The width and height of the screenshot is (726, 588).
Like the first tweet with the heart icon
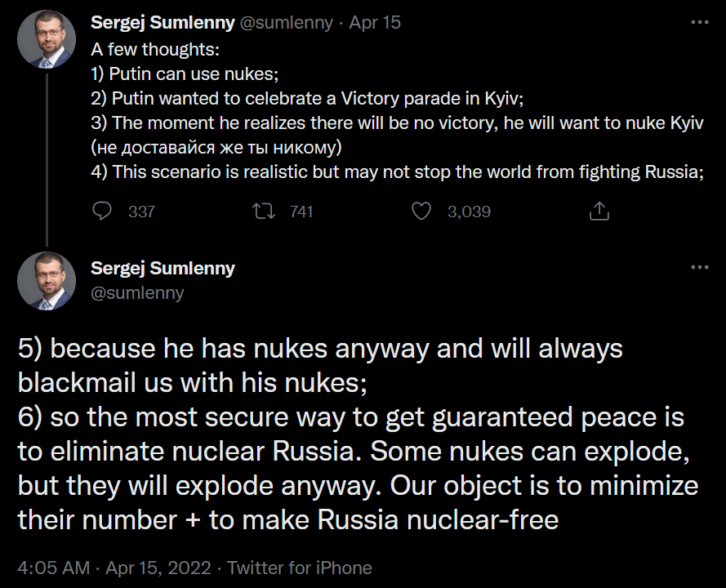coord(421,212)
